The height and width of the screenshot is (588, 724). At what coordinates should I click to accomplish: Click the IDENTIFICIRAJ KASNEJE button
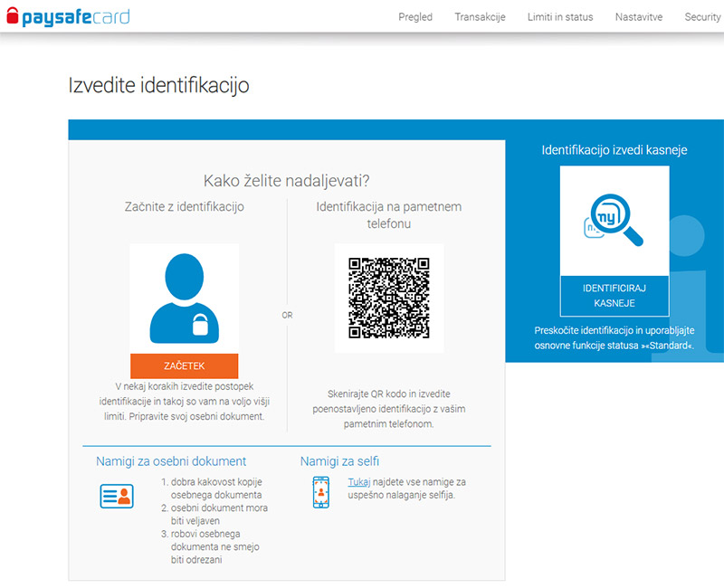click(x=614, y=295)
